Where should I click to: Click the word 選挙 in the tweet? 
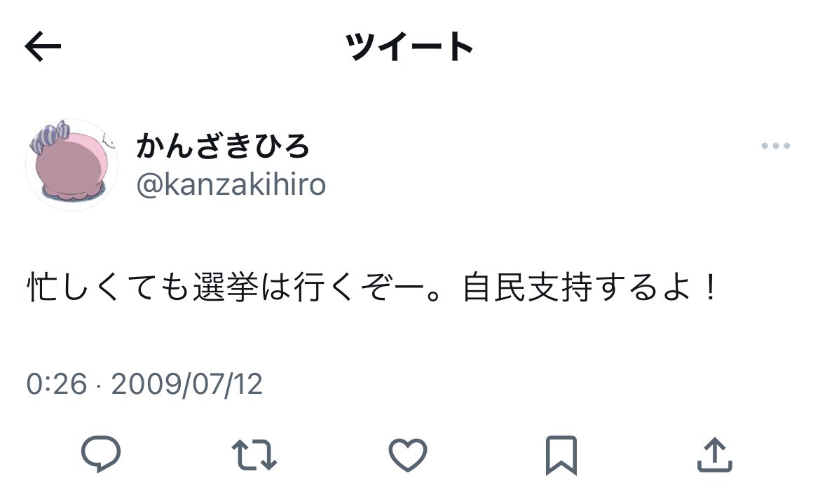[226, 287]
